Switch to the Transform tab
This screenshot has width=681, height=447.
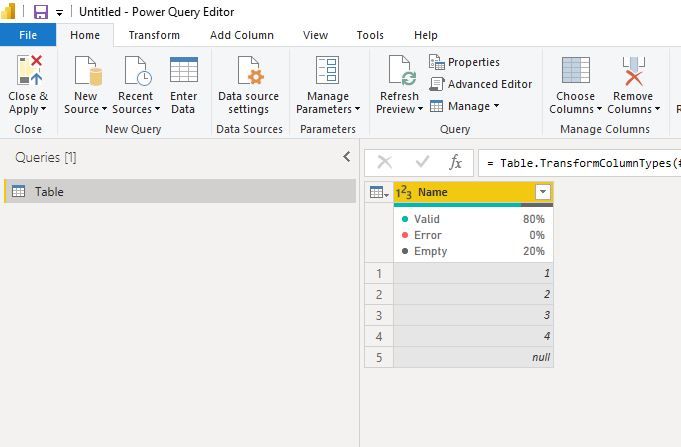154,35
